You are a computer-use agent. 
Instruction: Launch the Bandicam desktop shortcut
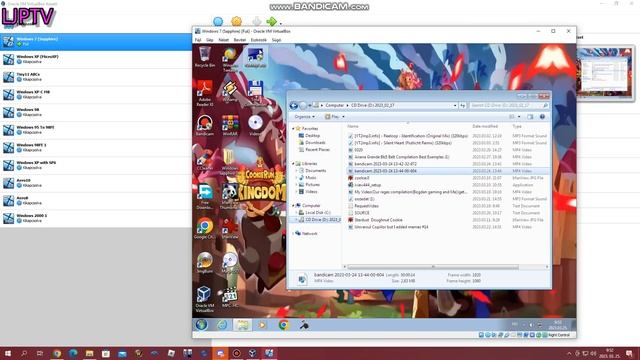[x=204, y=125]
